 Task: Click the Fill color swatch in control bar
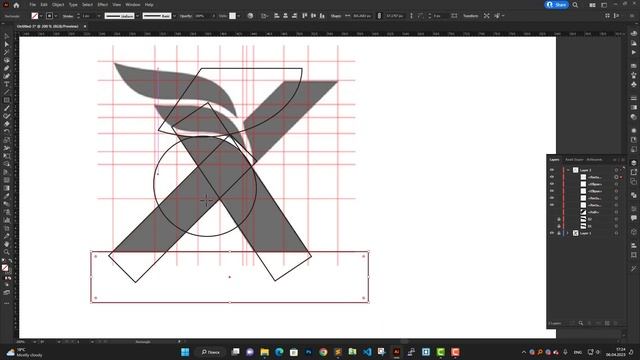coord(35,16)
